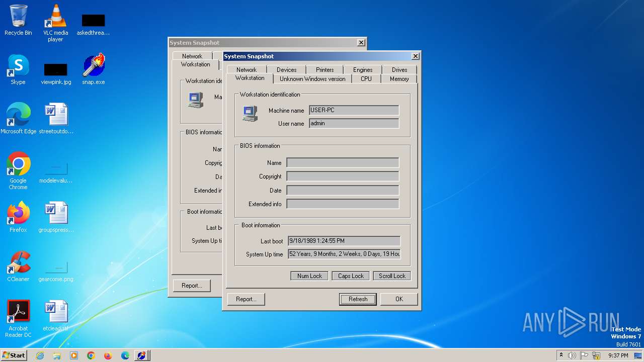Select Network tab in background System Snapshot
This screenshot has width=644, height=362.
coord(192,56)
